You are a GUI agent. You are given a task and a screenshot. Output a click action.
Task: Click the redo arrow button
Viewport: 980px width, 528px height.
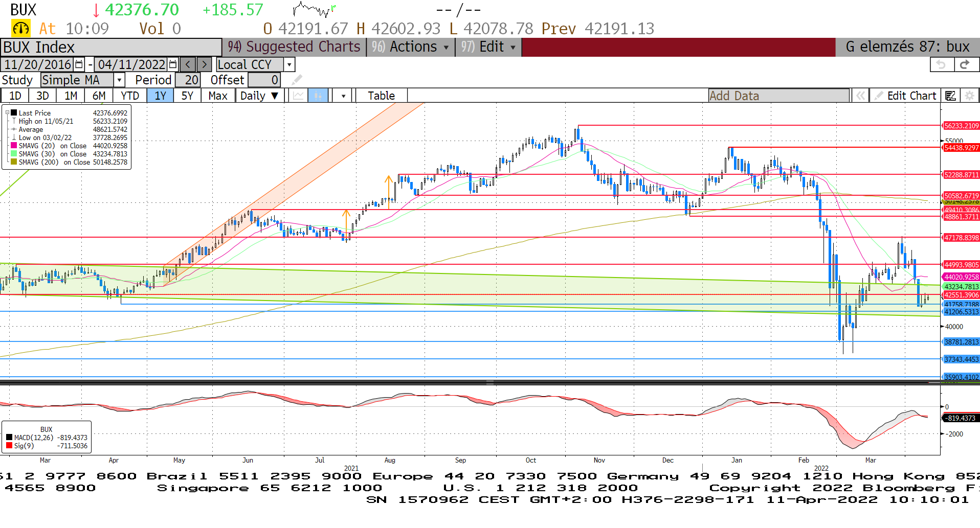(x=966, y=64)
